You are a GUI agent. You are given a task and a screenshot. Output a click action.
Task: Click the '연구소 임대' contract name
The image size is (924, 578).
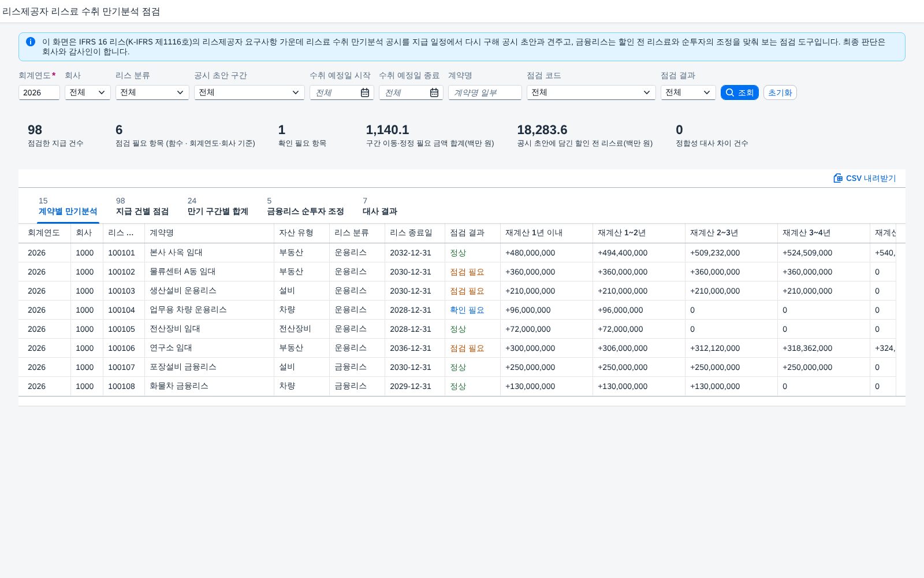(x=171, y=348)
